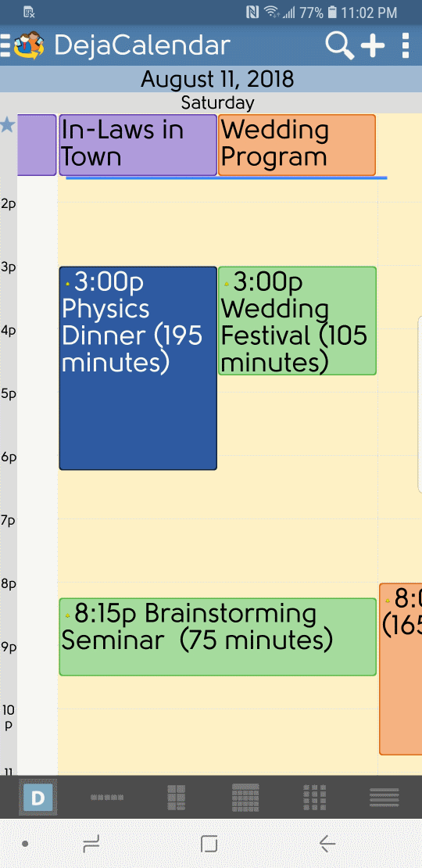Switch to the year view icon
This screenshot has height=868, width=422.
tap(314, 797)
